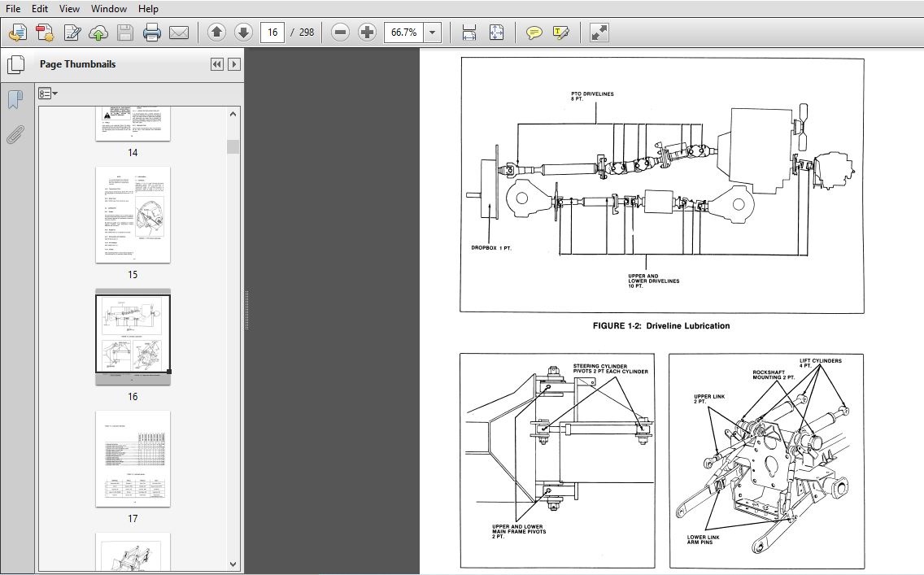Click the Edit document pencil icon
The width and height of the screenshot is (924, 575).
point(72,33)
